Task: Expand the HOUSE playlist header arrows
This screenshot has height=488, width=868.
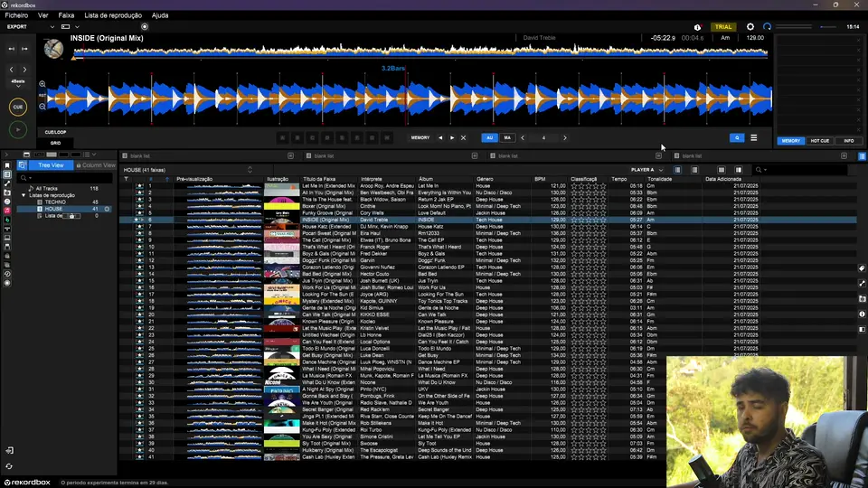Action: coord(250,170)
